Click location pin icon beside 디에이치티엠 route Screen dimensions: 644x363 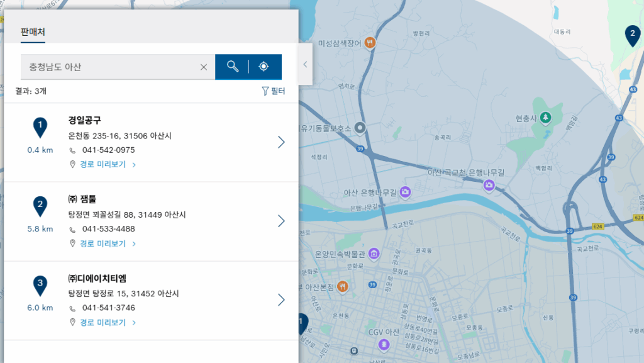(x=73, y=322)
